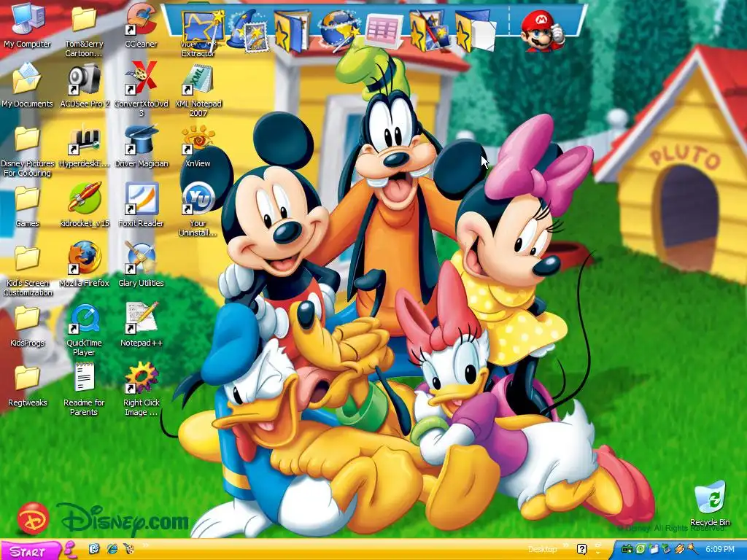Open the Recycle Bin
The height and width of the screenshot is (560, 747).
coord(710,504)
